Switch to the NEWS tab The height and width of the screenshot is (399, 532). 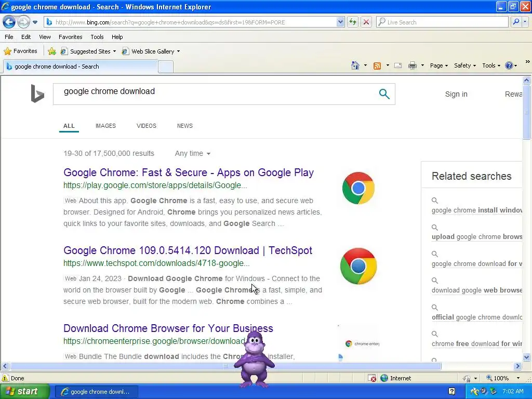[184, 126]
